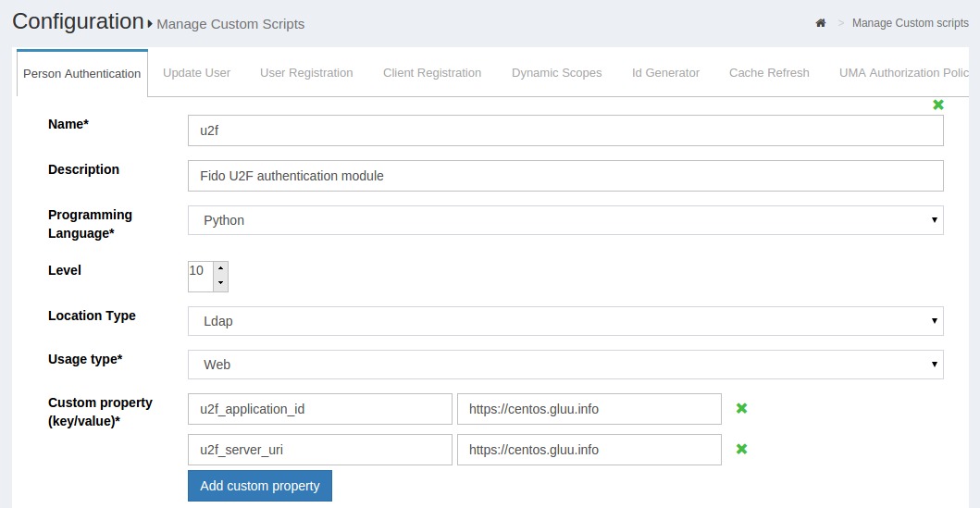This screenshot has width=980, height=508.
Task: Click the Add custom property button
Action: pos(260,486)
